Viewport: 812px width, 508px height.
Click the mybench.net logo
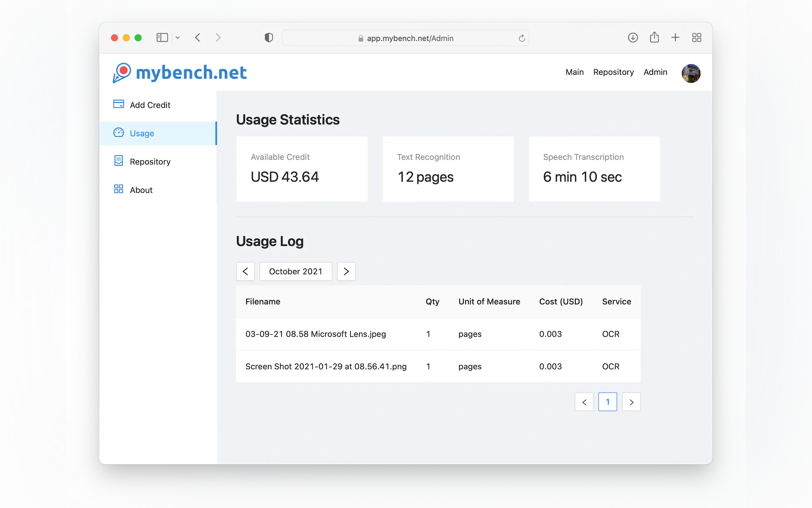[x=180, y=73]
